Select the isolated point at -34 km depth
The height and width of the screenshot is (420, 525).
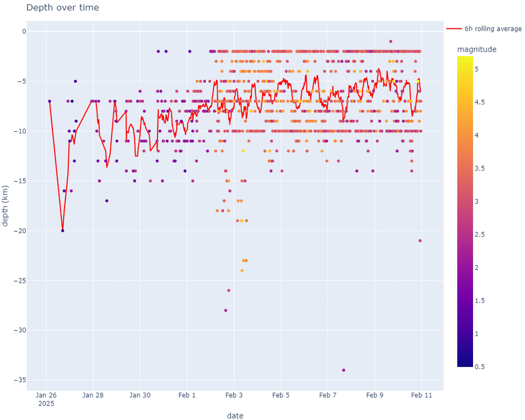click(343, 370)
